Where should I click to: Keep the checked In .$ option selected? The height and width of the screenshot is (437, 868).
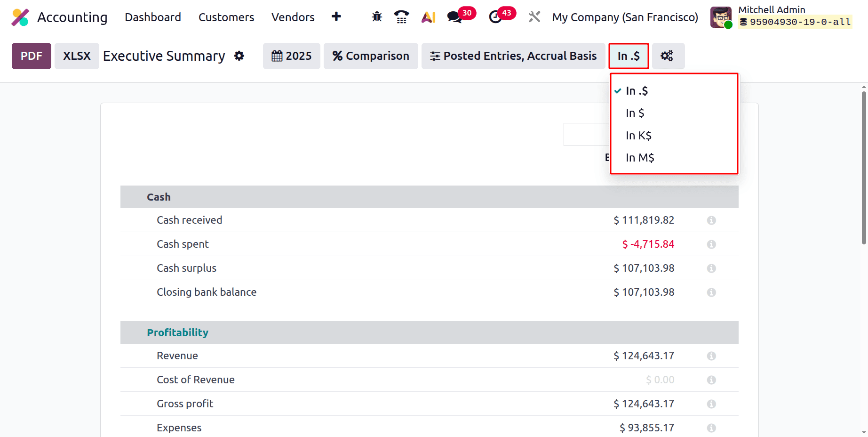[x=637, y=90]
